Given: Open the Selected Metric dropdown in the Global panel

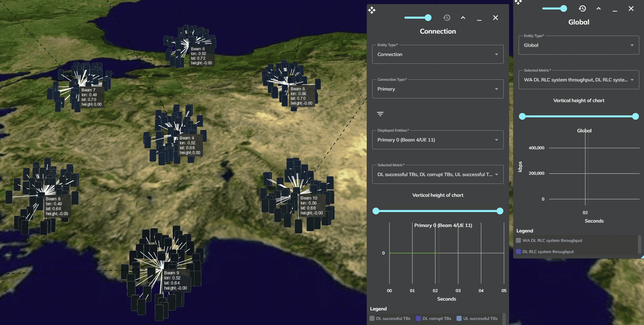Looking at the screenshot, I should (x=578, y=79).
